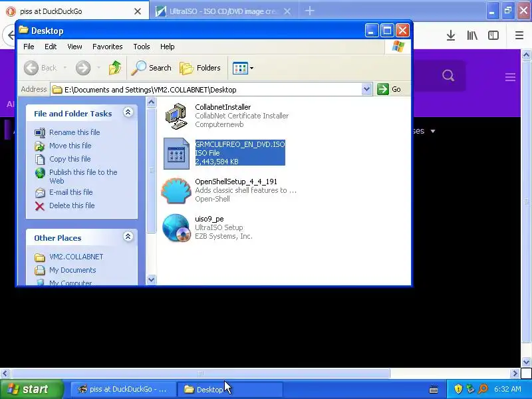The image size is (532, 399).
Task: Click Copy this file
Action: (x=70, y=159)
